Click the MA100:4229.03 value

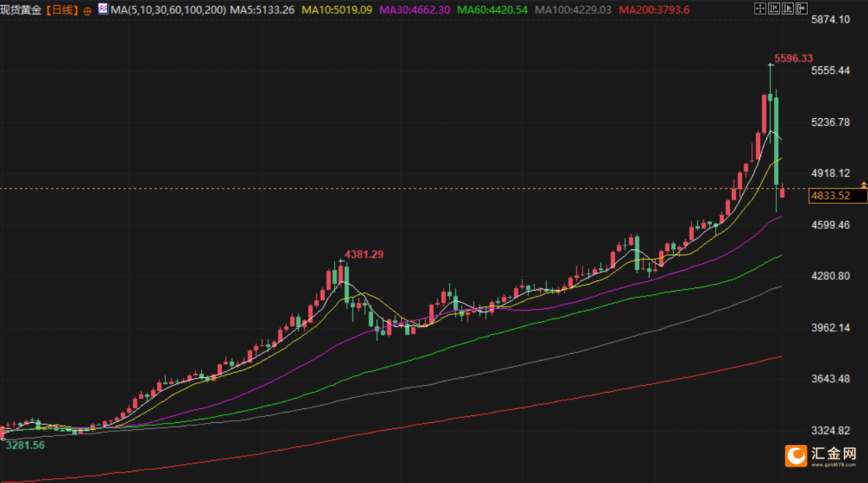point(574,10)
